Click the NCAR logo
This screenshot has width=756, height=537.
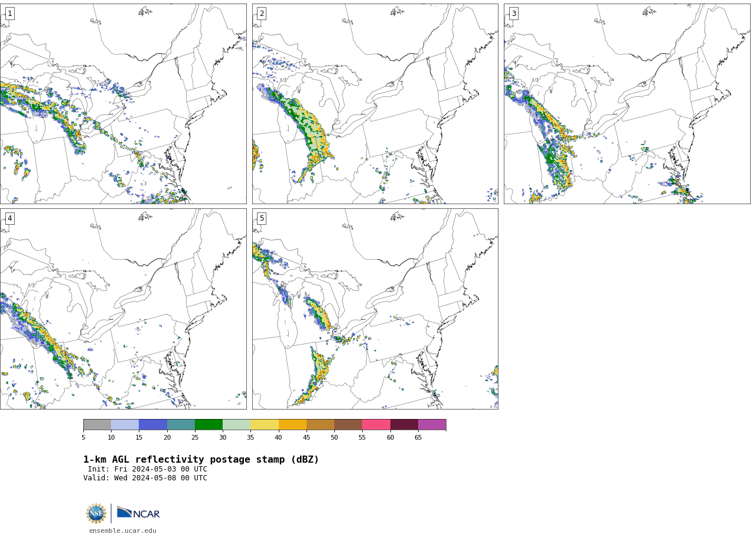tap(138, 513)
